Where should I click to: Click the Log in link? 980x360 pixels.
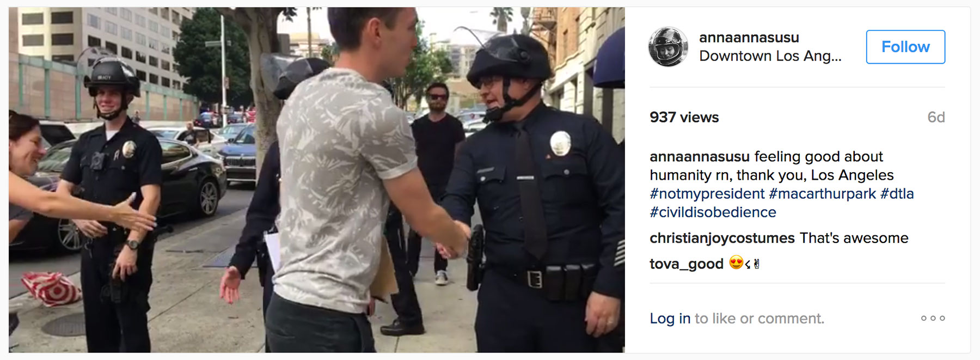(x=670, y=319)
